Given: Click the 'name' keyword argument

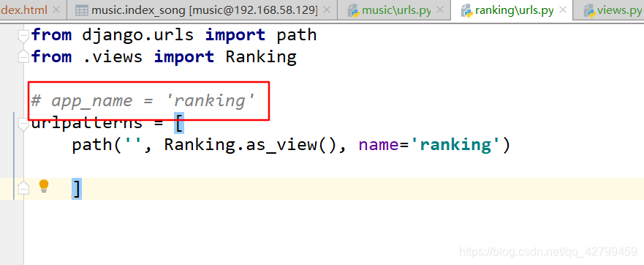Looking at the screenshot, I should point(379,145).
